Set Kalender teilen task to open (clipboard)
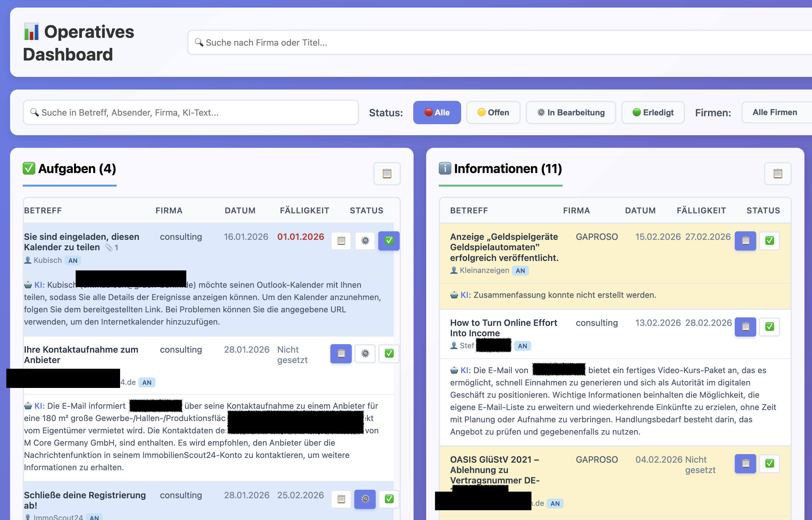This screenshot has height=520, width=812. point(341,241)
